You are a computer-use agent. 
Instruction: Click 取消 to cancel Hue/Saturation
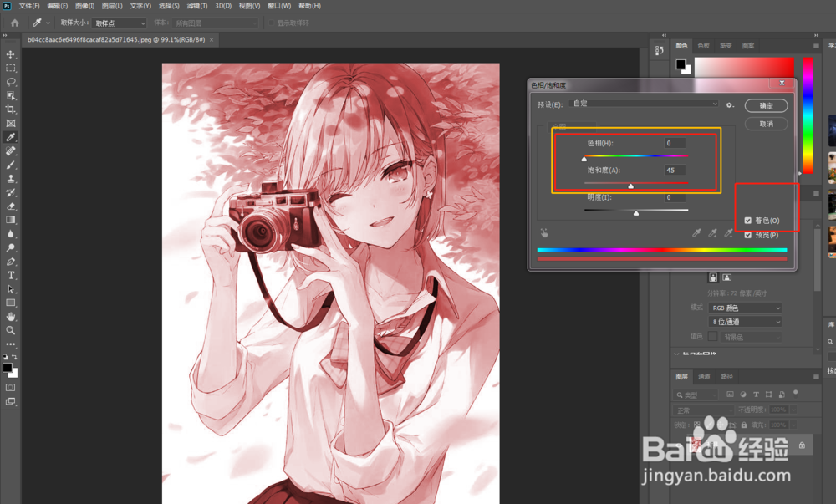pyautogui.click(x=766, y=124)
